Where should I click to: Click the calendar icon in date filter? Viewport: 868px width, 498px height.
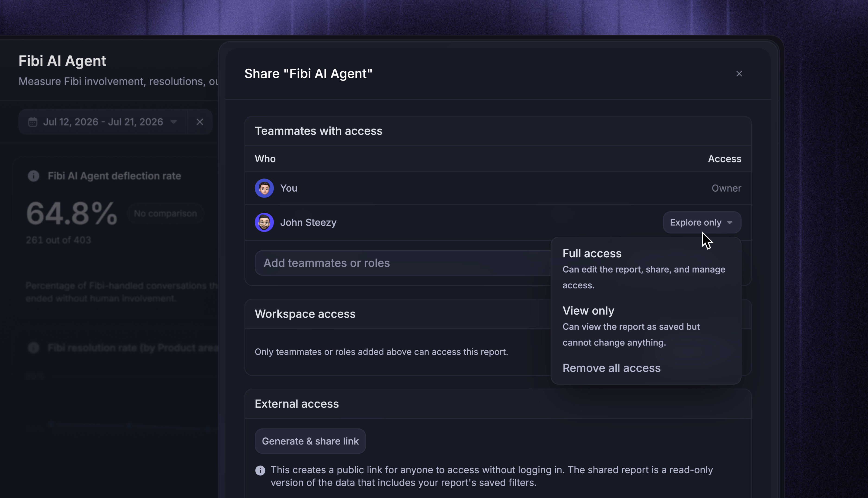click(32, 122)
